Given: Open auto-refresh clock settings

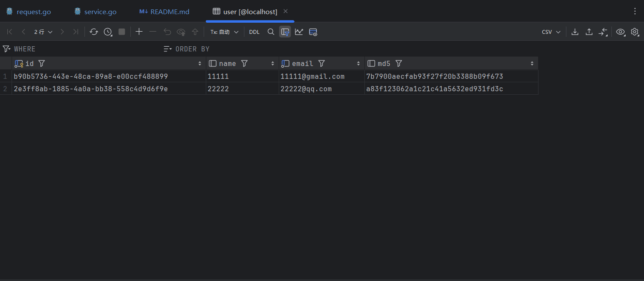Looking at the screenshot, I should click(x=108, y=32).
